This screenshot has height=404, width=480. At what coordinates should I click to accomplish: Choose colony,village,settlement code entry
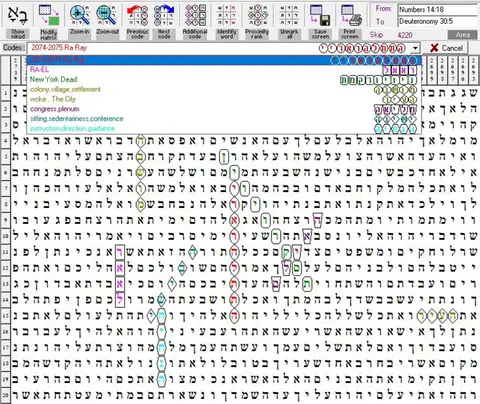224,90
